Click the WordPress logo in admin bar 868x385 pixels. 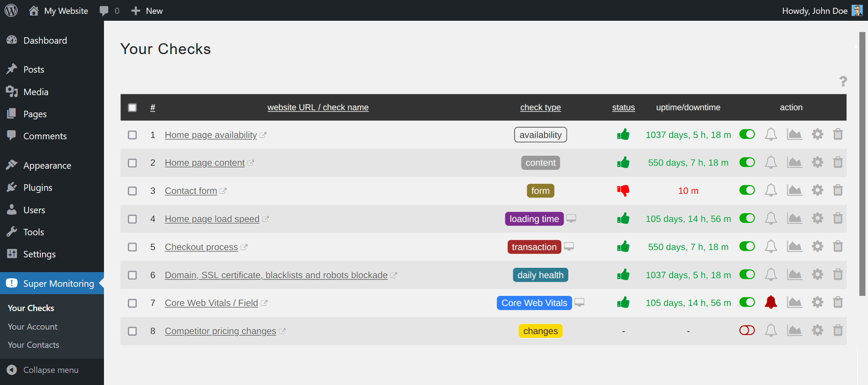pos(11,10)
